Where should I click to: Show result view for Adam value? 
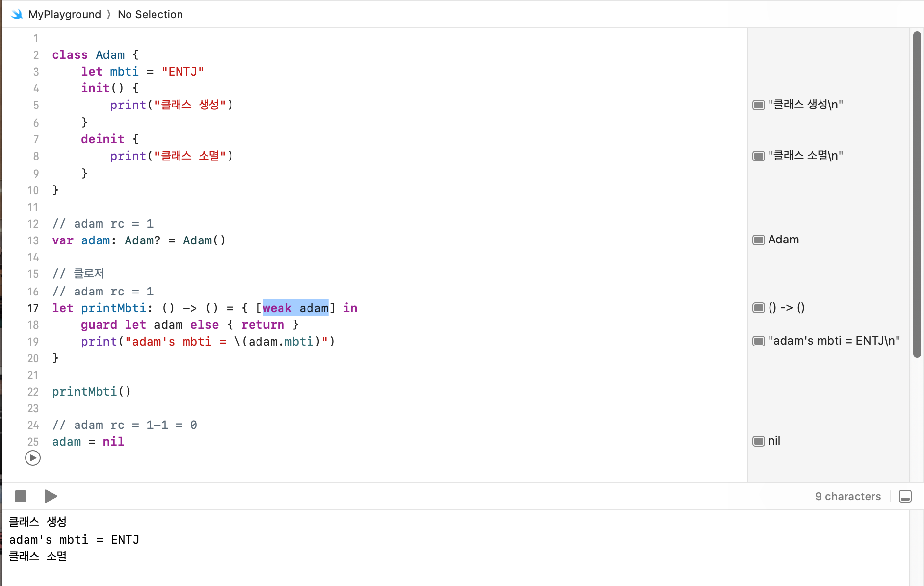pos(759,240)
